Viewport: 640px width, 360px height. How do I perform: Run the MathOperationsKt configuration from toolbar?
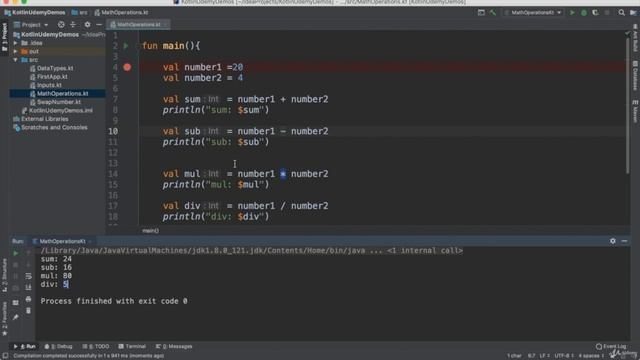[x=572, y=13]
